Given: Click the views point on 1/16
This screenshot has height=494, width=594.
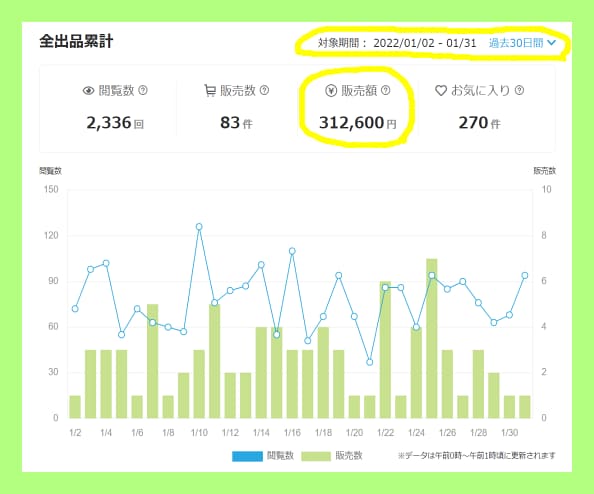Looking at the screenshot, I should 292,251.
